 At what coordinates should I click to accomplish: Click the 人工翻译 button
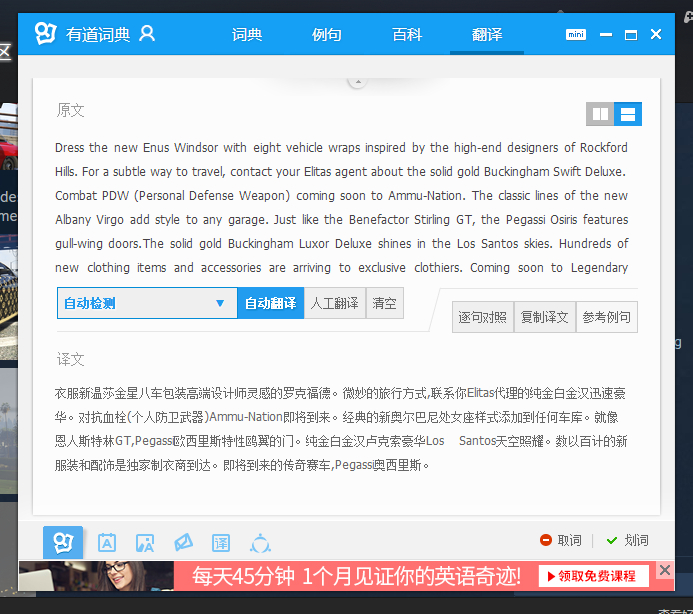click(x=335, y=303)
